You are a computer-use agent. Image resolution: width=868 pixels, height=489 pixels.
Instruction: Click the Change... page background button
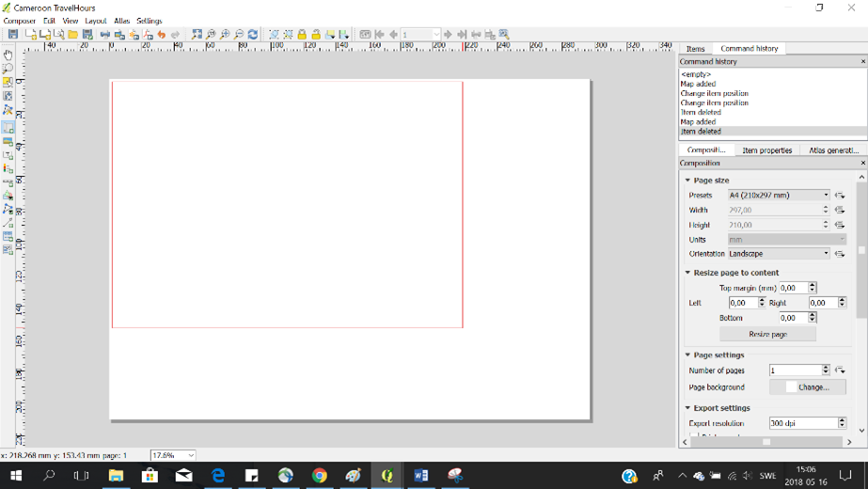[x=808, y=387]
